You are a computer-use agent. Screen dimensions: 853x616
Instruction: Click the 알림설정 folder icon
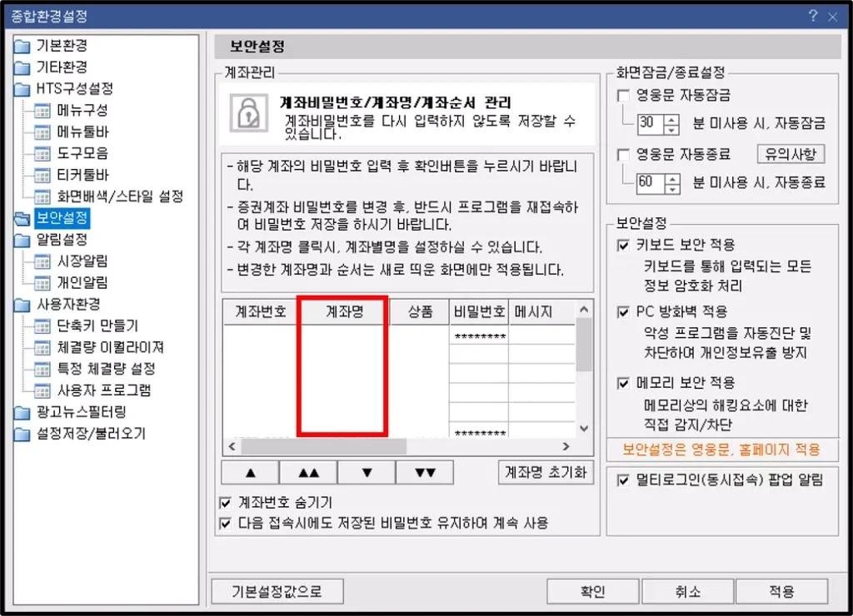(x=22, y=240)
